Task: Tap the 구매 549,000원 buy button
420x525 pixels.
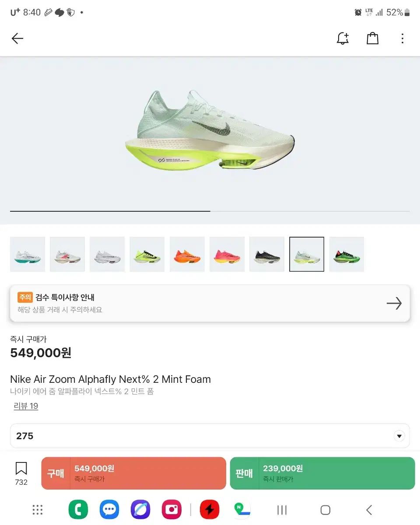Action: click(133, 473)
